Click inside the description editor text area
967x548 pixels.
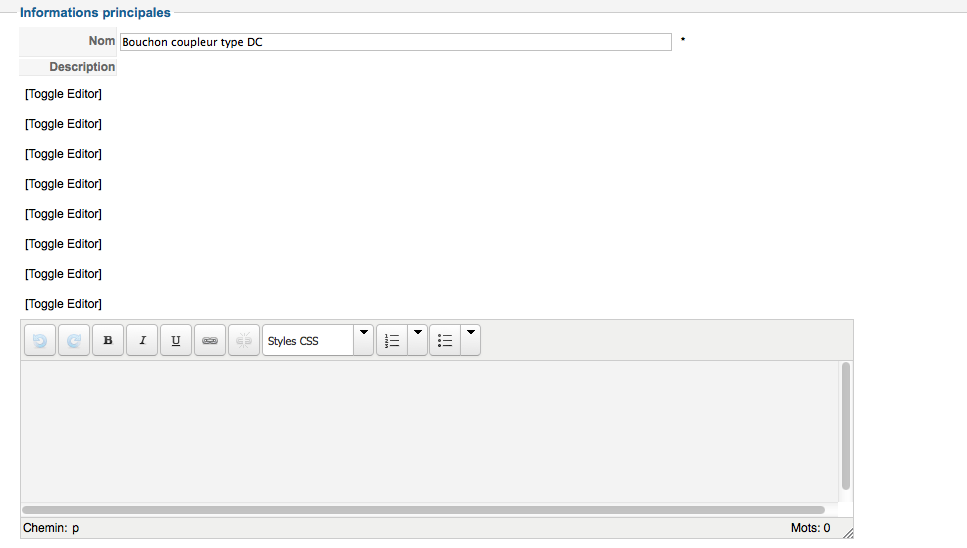click(x=430, y=431)
